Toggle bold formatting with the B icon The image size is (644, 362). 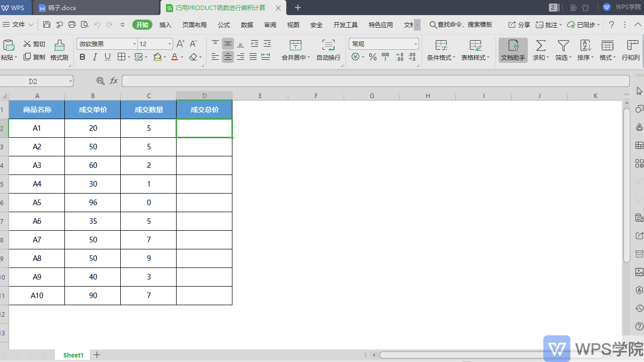(82, 57)
